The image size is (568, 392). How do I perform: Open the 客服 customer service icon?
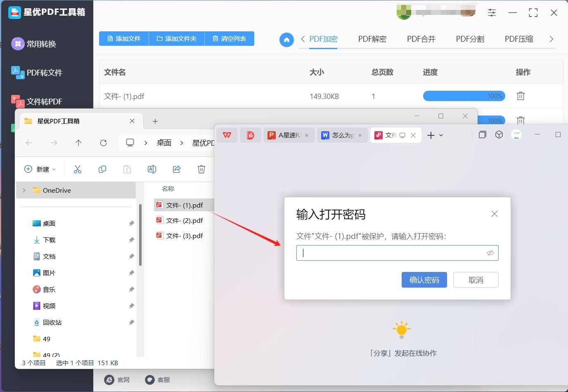[x=149, y=380]
